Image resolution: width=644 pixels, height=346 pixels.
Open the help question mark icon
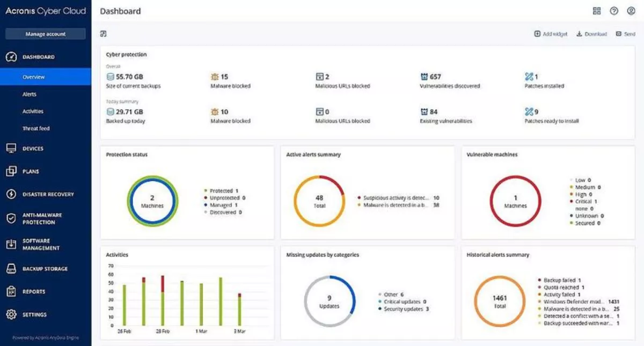coord(614,11)
